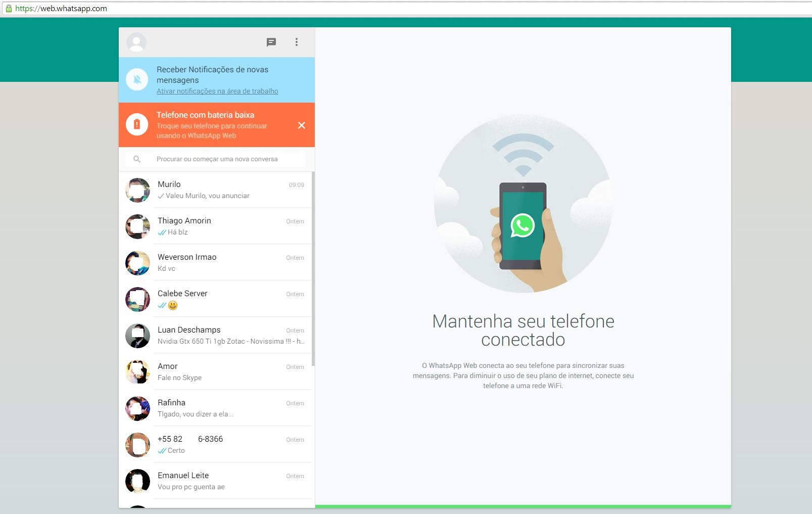This screenshot has height=514, width=812.
Task: Select the Amor conversation
Action: [216, 371]
